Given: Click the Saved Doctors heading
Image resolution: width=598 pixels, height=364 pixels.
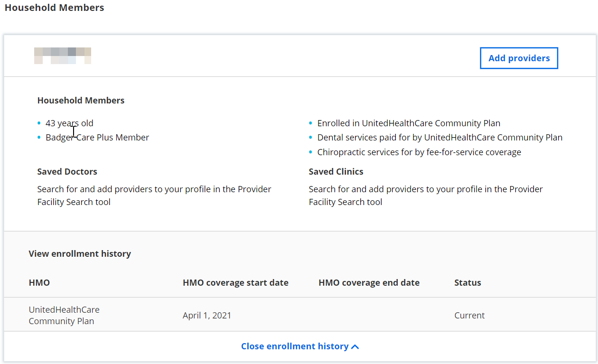Looking at the screenshot, I should pyautogui.click(x=67, y=172).
